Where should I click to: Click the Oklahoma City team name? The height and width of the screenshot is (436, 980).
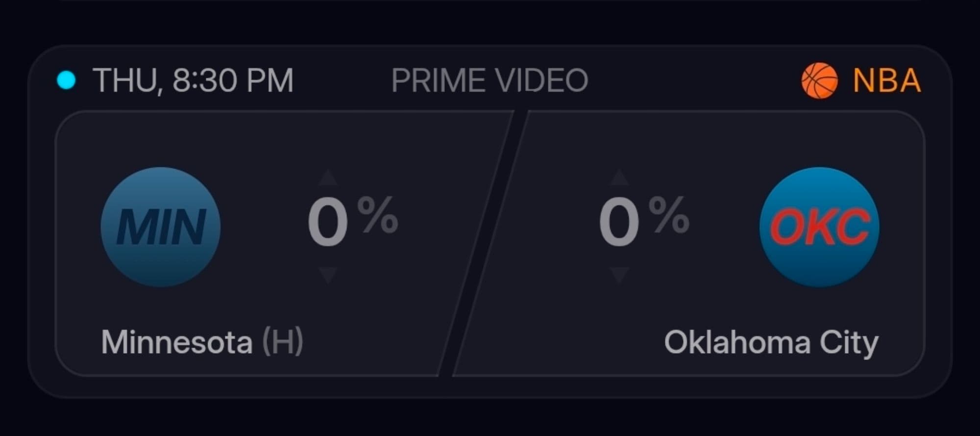coord(771,342)
